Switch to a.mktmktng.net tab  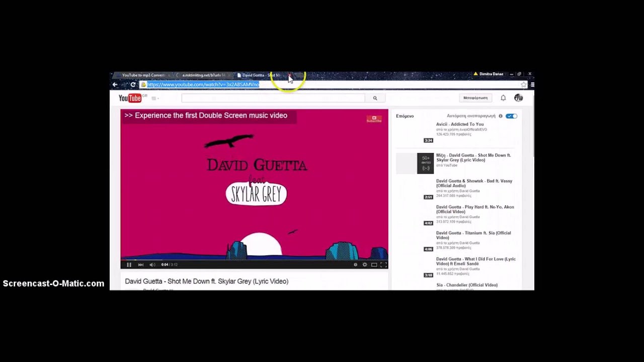coord(203,75)
